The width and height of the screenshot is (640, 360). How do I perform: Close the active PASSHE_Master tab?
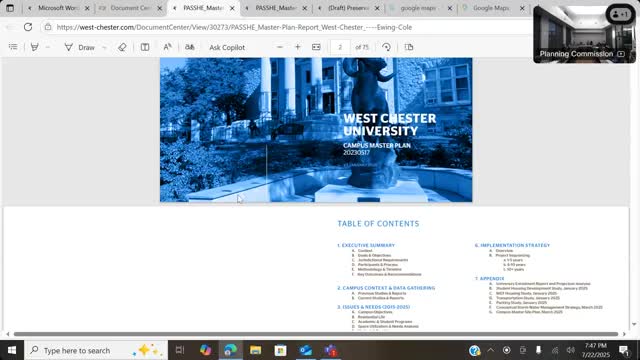pyautogui.click(x=232, y=8)
